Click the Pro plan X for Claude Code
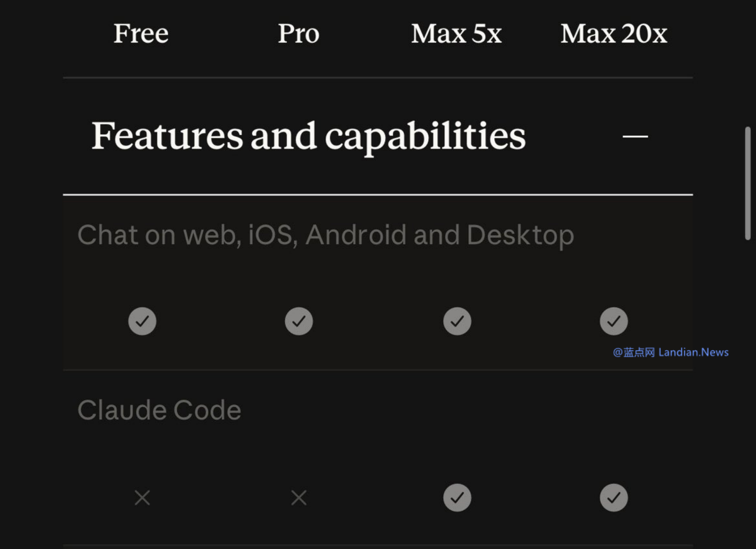756x549 pixels. tap(299, 498)
